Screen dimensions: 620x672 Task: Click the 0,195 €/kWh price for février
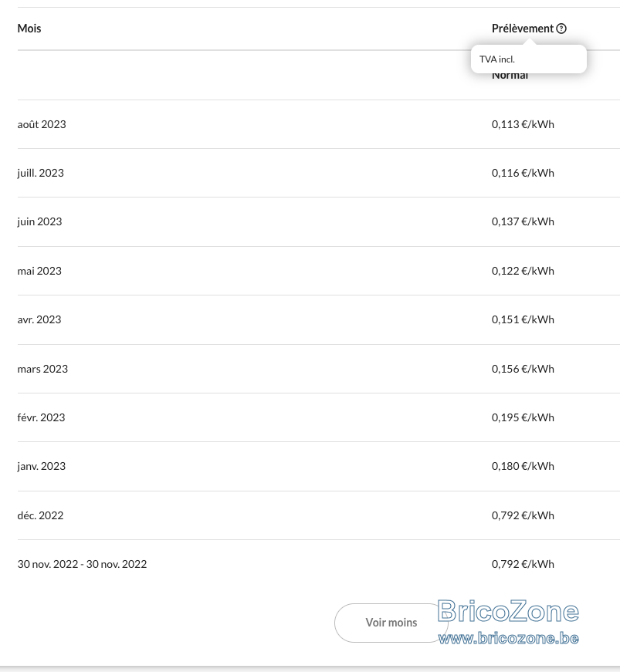point(523,417)
